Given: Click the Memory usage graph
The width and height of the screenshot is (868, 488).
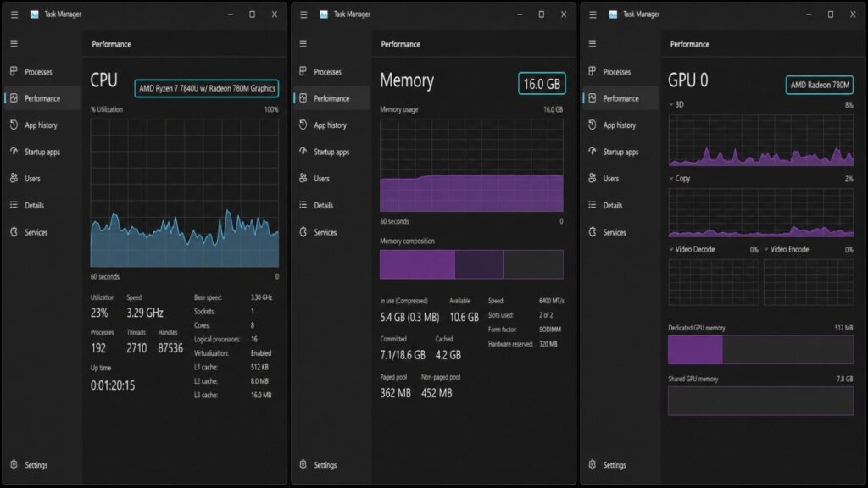Looking at the screenshot, I should click(471, 165).
